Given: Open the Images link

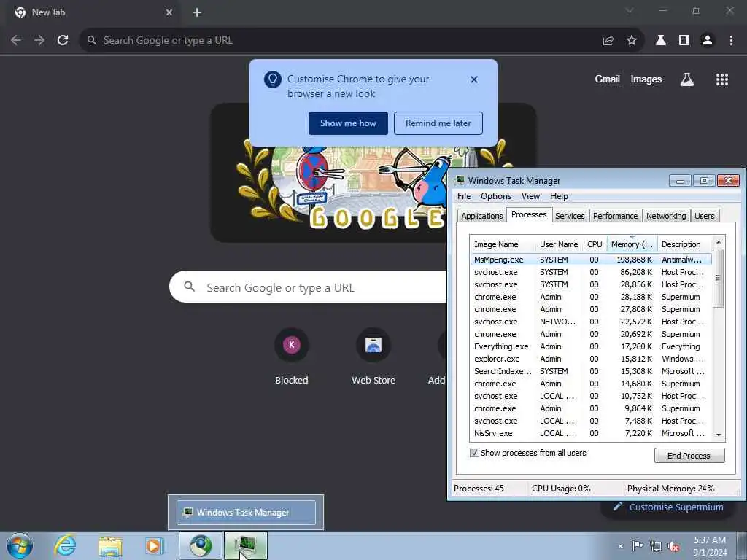Looking at the screenshot, I should tap(646, 79).
